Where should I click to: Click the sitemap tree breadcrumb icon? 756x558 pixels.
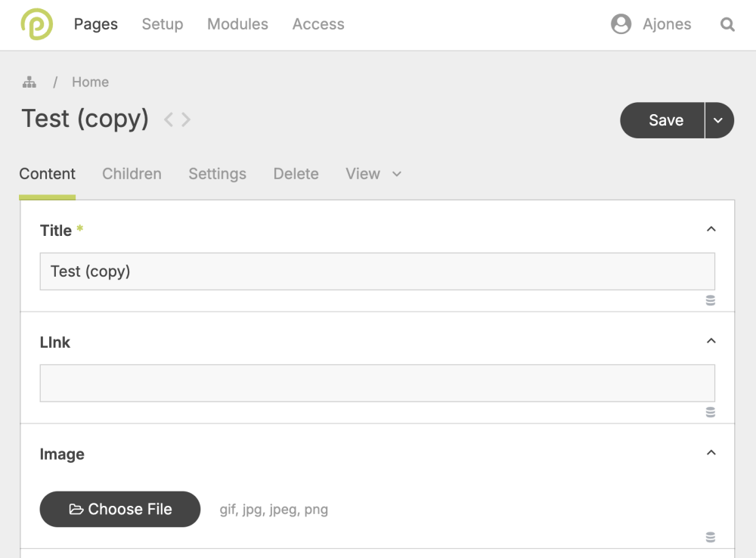[x=29, y=82]
